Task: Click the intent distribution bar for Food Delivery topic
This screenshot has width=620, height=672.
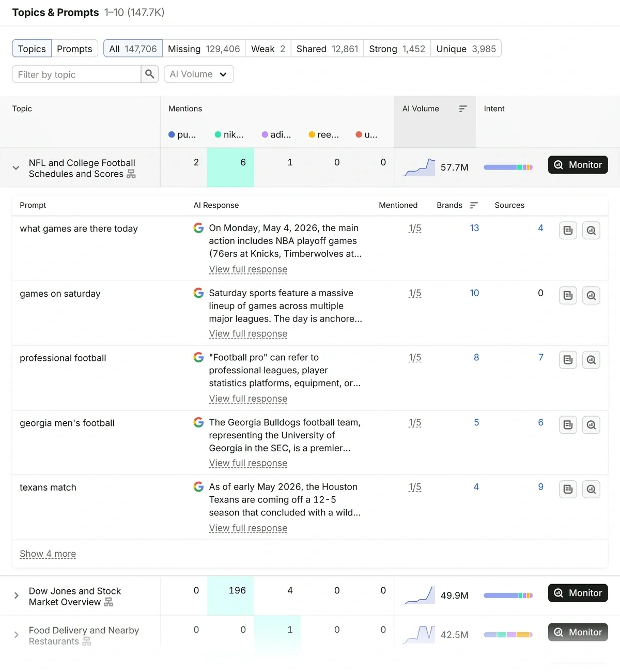Action: click(x=508, y=635)
